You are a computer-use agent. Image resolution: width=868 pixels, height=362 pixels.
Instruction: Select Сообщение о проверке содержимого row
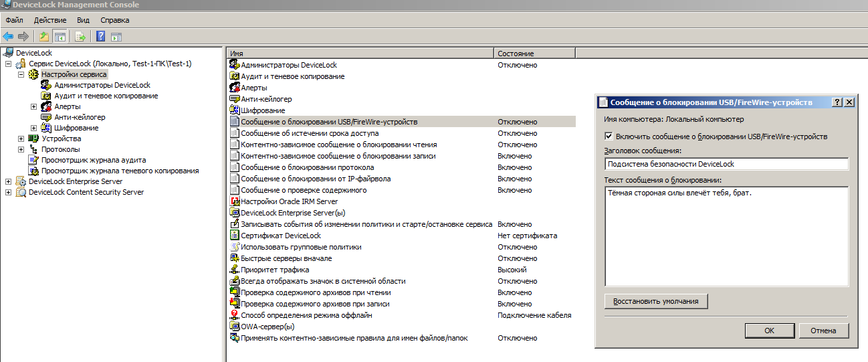coord(401,190)
